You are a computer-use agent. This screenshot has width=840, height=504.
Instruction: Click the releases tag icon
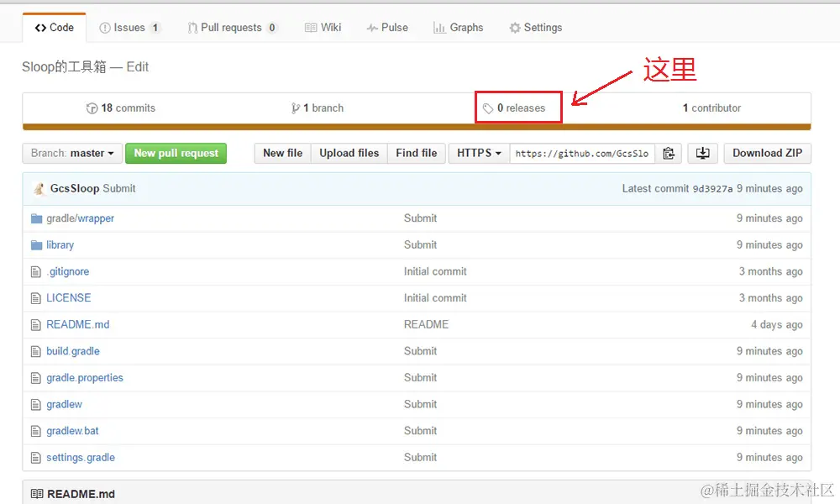[x=487, y=108]
